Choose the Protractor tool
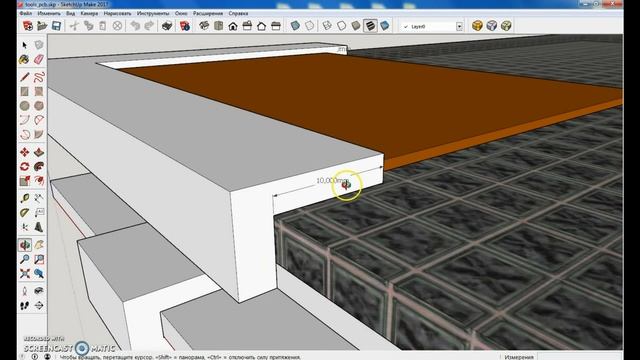 click(x=24, y=213)
